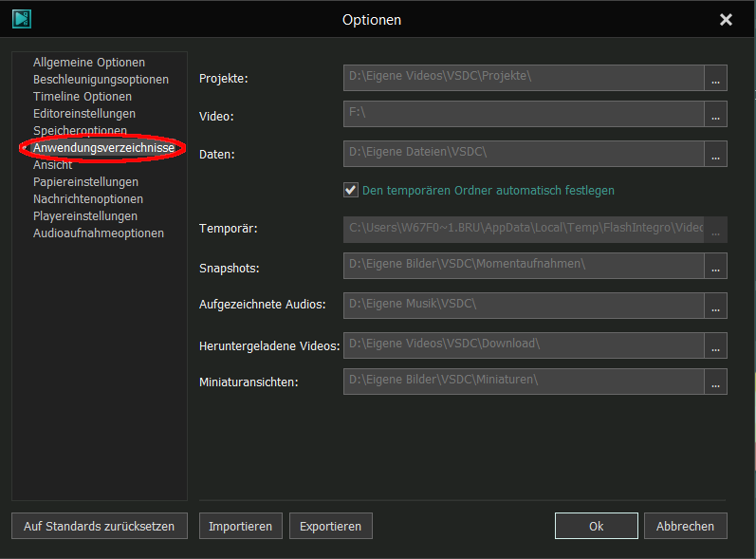Screen dimensions: 756x559
Task: Uncheck automatic temporary folder checkbox
Action: [351, 190]
